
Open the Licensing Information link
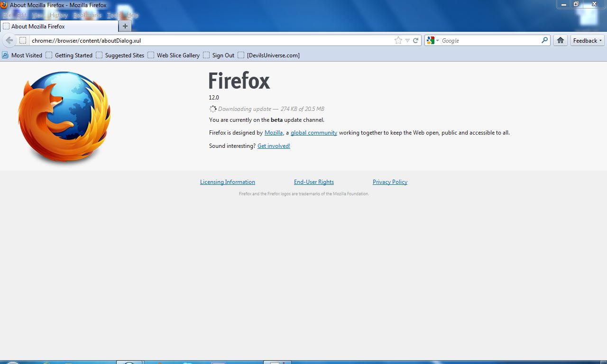(228, 182)
